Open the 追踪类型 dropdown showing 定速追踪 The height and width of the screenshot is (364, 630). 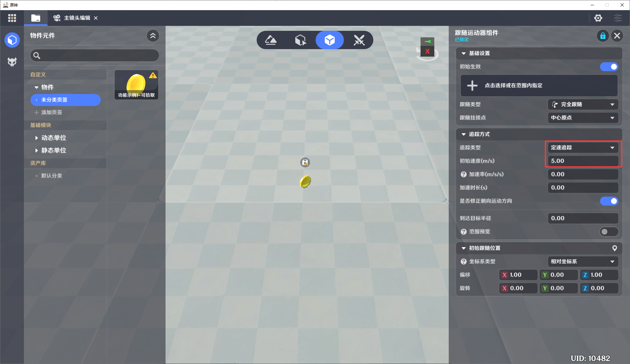(x=582, y=148)
